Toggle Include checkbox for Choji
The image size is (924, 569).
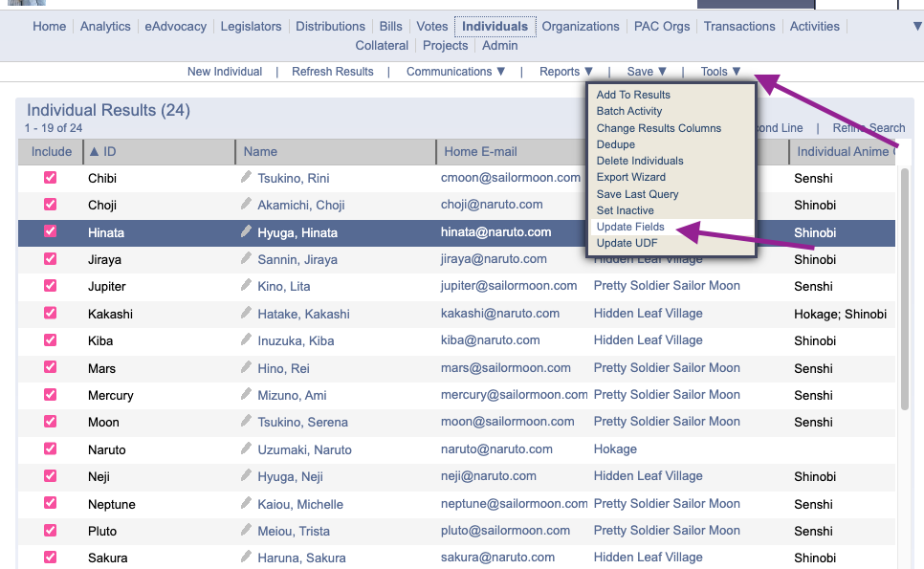click(x=50, y=205)
